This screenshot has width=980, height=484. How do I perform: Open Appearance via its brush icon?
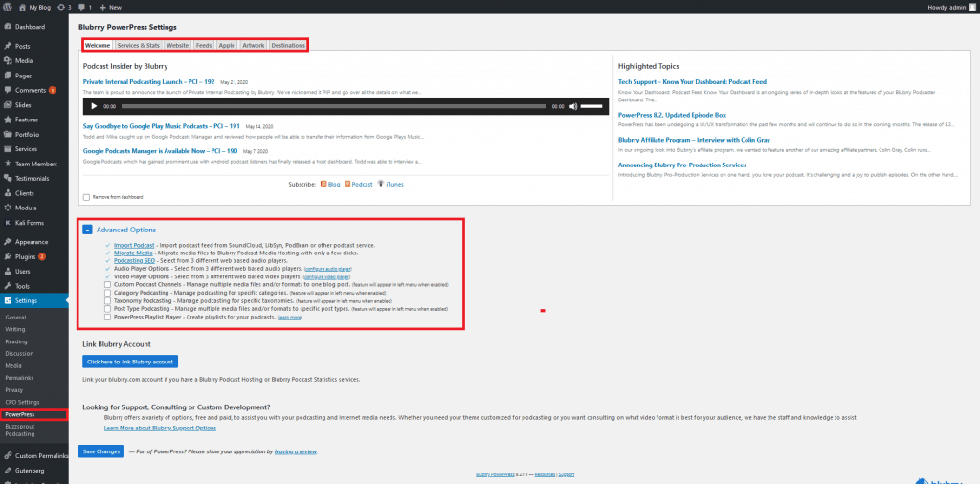point(8,242)
